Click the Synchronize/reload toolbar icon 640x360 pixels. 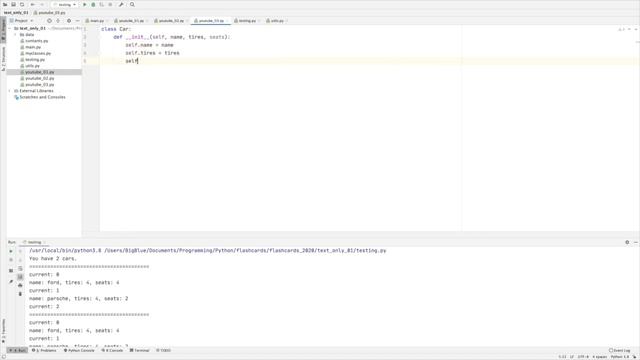22,4
